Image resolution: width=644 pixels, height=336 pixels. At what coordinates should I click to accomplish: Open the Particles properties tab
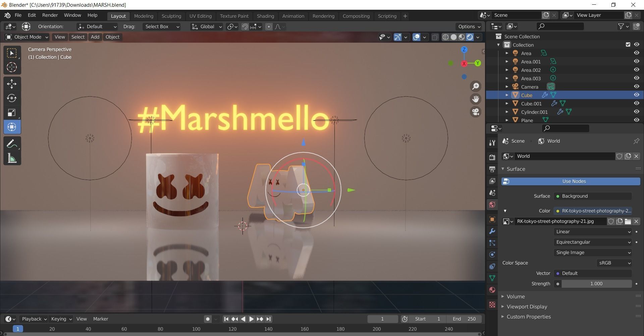tap(492, 243)
